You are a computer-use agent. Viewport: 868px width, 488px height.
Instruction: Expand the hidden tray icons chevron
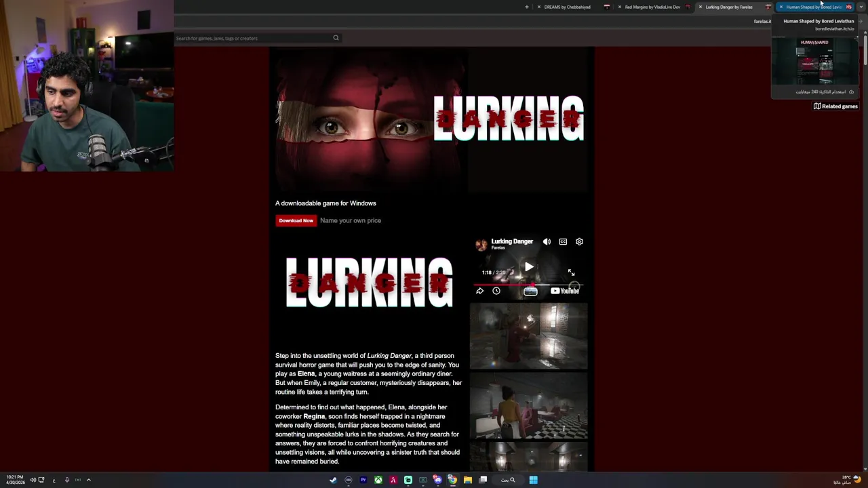(x=88, y=480)
